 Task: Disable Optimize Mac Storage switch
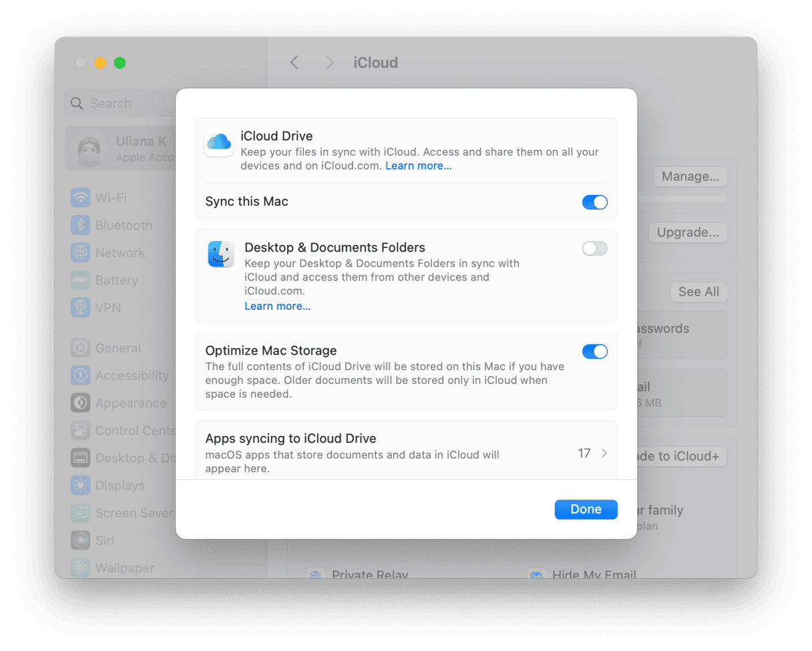pyautogui.click(x=594, y=351)
